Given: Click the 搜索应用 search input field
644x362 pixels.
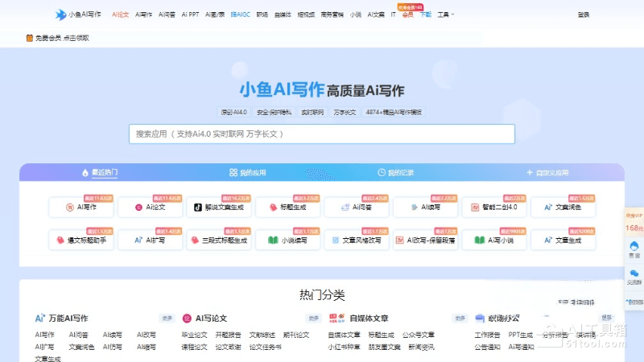Looking at the screenshot, I should click(x=321, y=134).
